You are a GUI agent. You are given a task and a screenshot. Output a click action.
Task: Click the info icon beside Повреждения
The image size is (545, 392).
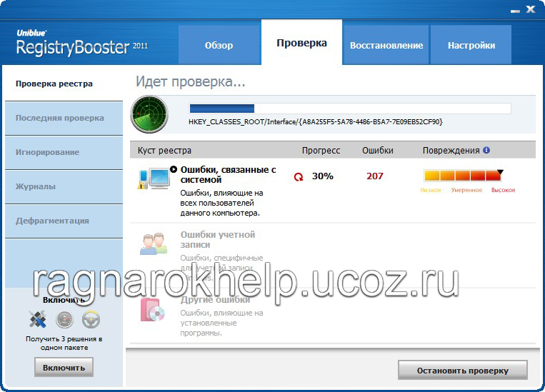click(486, 151)
